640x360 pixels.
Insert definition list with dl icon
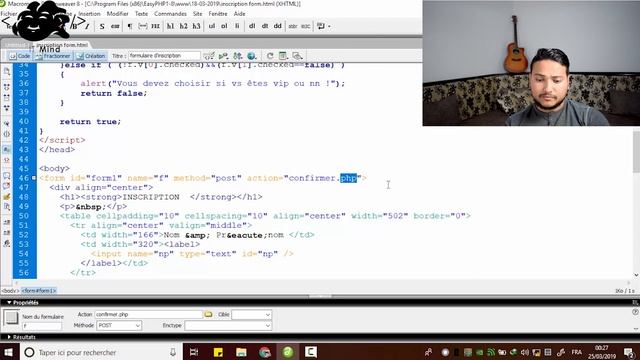pyautogui.click(x=252, y=26)
